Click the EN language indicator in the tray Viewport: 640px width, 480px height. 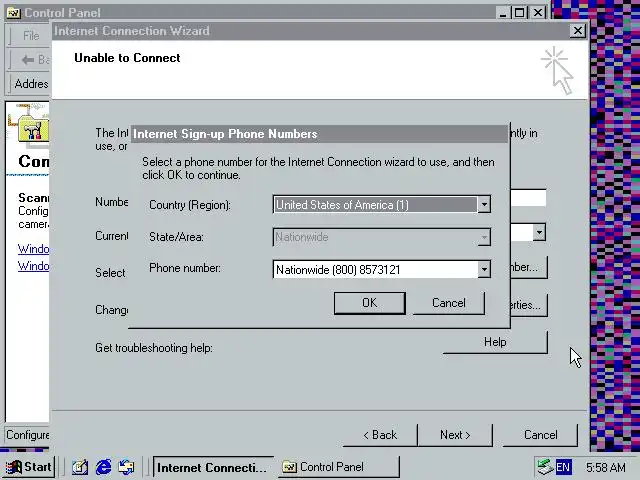point(564,467)
